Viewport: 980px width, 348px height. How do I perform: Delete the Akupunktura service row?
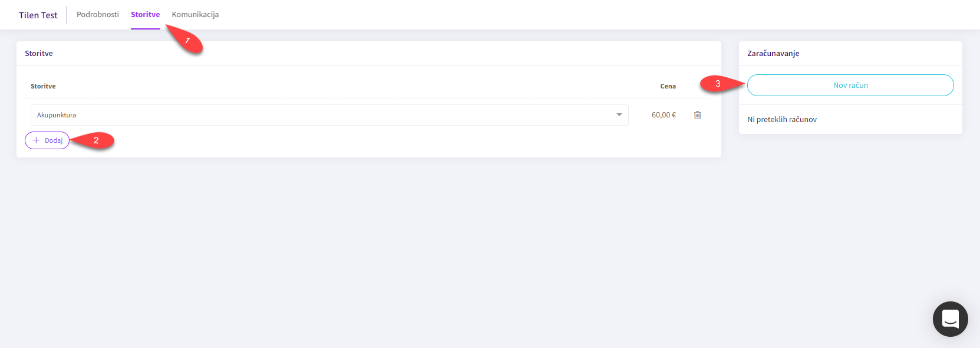[x=697, y=115]
